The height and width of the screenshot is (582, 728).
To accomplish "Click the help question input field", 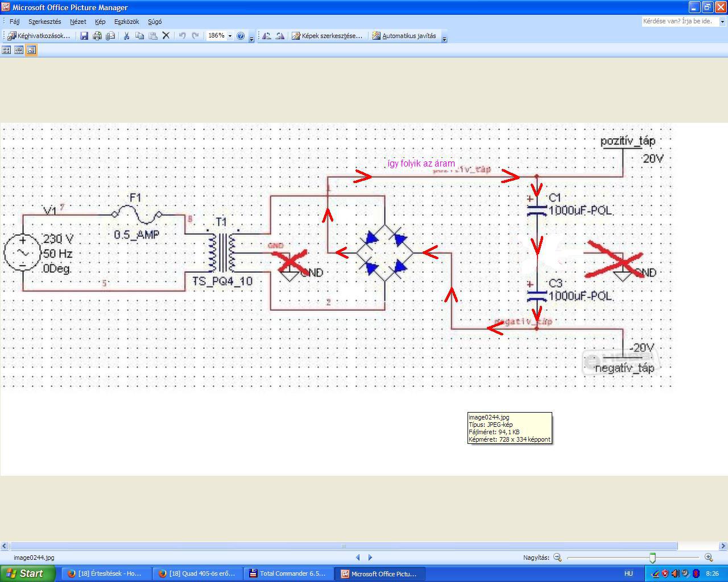I will coord(680,22).
